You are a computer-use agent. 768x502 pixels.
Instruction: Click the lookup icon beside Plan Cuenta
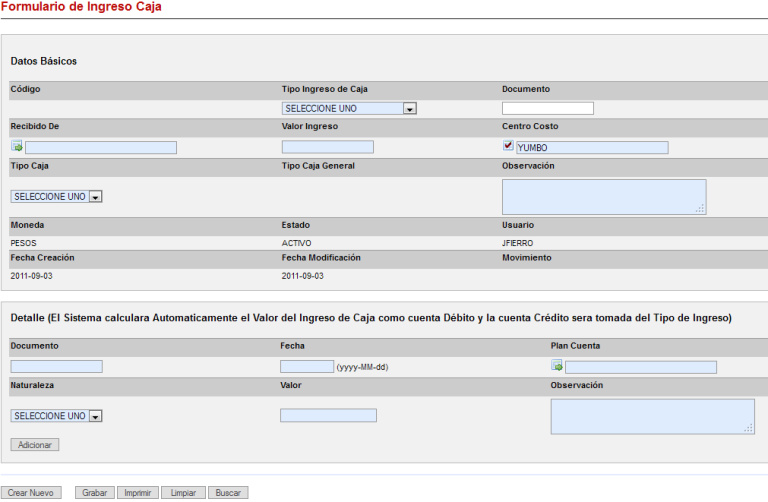tap(557, 366)
